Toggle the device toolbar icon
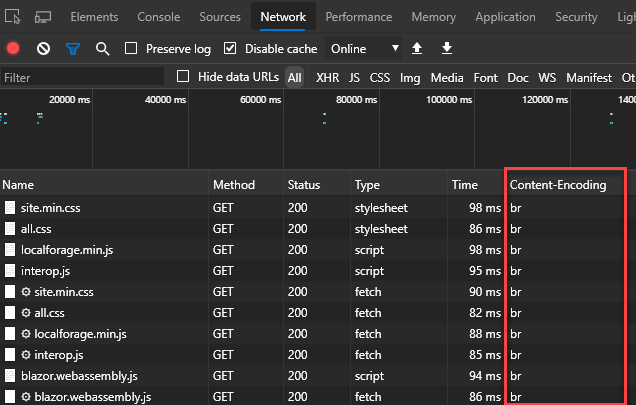Screen dimensions: 636x405 click(x=43, y=17)
